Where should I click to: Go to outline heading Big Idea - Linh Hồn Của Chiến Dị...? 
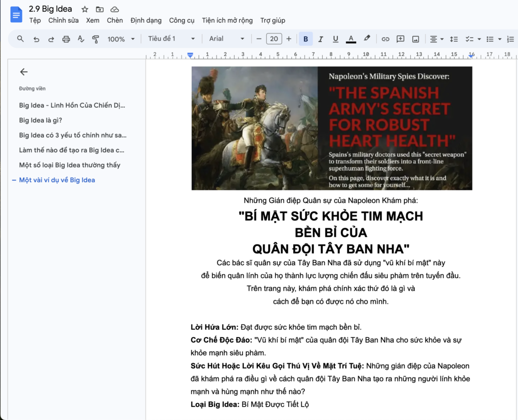(72, 105)
